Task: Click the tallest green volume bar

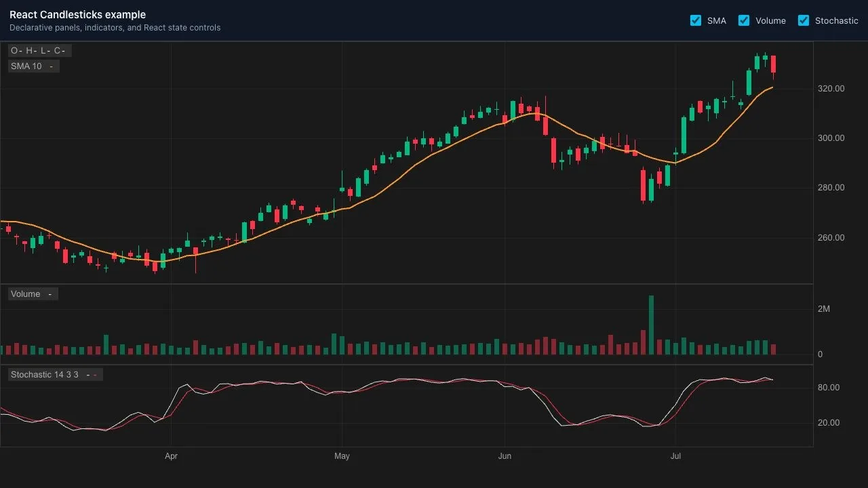Action: click(x=651, y=325)
